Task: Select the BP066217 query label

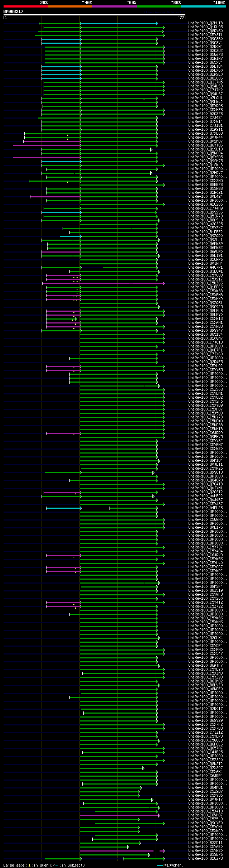Action: [14, 11]
